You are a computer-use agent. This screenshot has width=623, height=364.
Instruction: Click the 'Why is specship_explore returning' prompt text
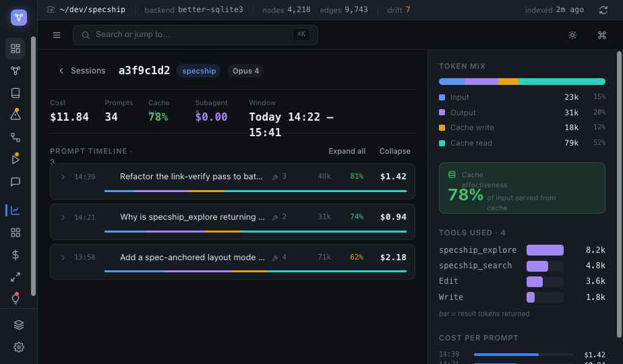pos(192,217)
